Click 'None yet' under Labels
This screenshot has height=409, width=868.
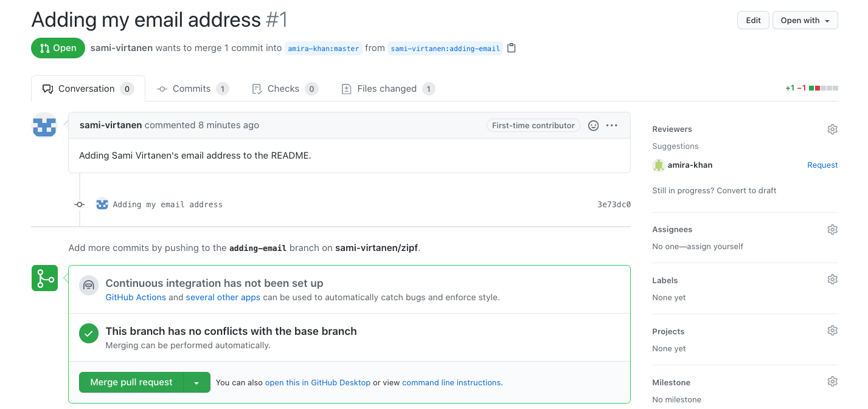[x=669, y=297]
